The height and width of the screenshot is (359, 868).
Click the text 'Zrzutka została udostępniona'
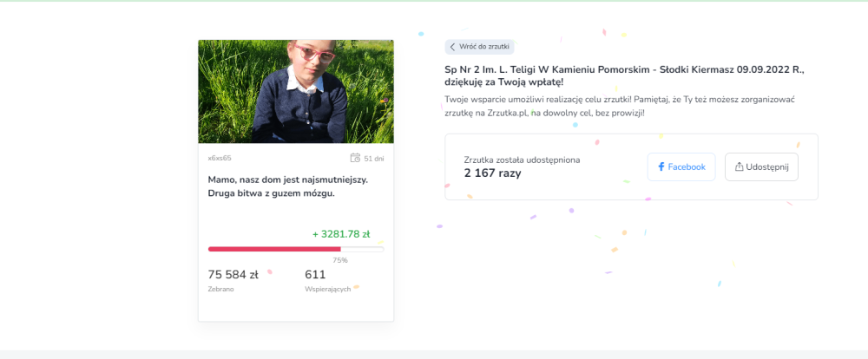click(x=522, y=160)
